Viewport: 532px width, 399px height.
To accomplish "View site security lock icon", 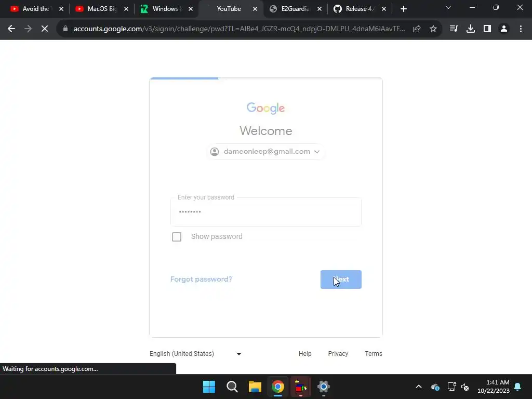I will (x=65, y=29).
